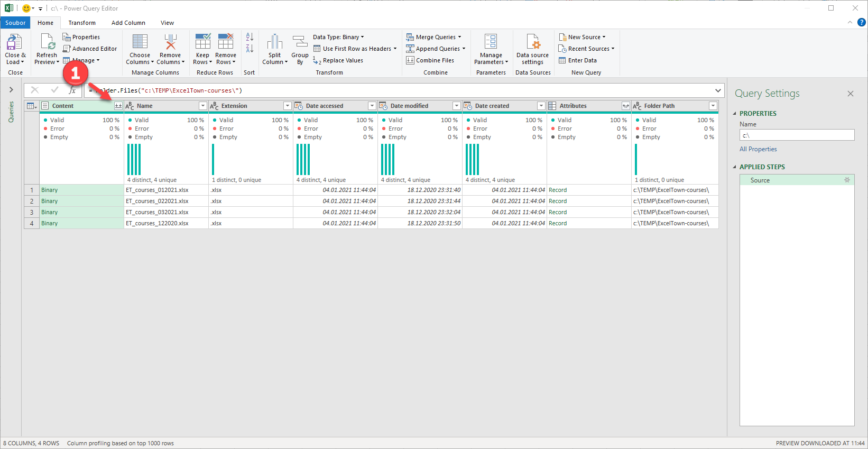Open the Date created filter dropdown
Screen dimensions: 868x449
coord(541,106)
